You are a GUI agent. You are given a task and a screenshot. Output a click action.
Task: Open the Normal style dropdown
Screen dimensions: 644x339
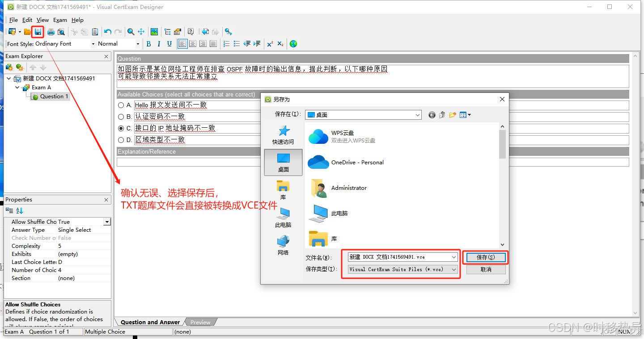[138, 44]
